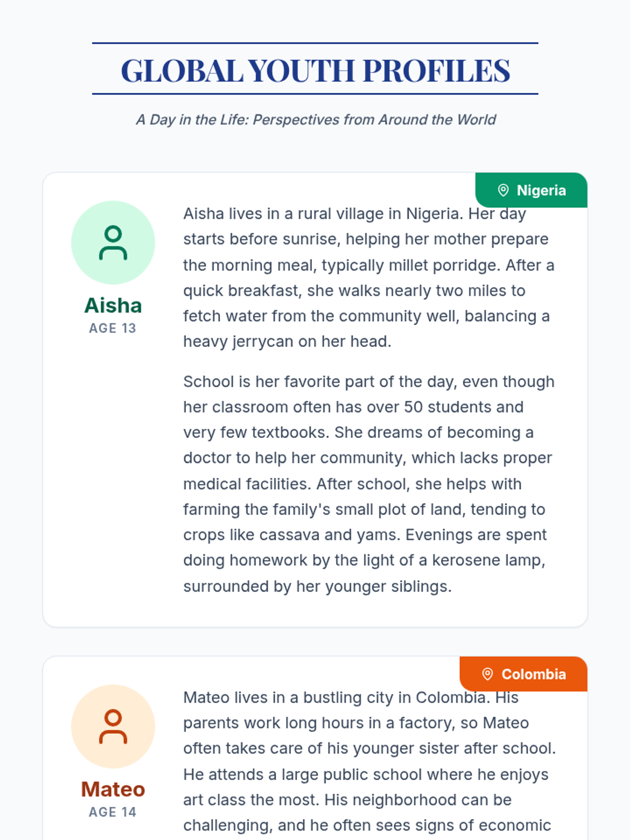Click Mateo's orange person avatar icon
The image size is (630, 840).
[x=113, y=727]
